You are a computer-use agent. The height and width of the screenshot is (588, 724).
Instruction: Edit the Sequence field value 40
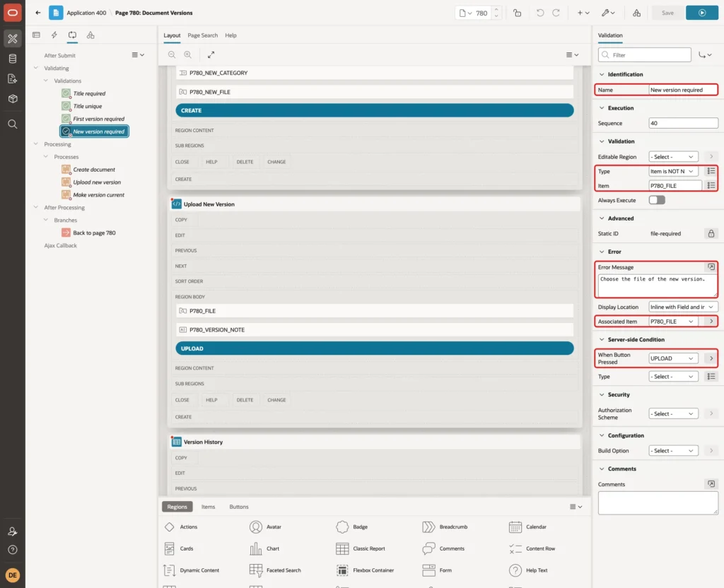pos(683,123)
